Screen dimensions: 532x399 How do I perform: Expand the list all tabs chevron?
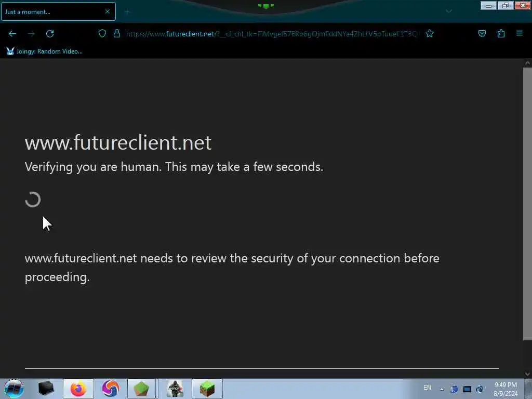coord(449,11)
